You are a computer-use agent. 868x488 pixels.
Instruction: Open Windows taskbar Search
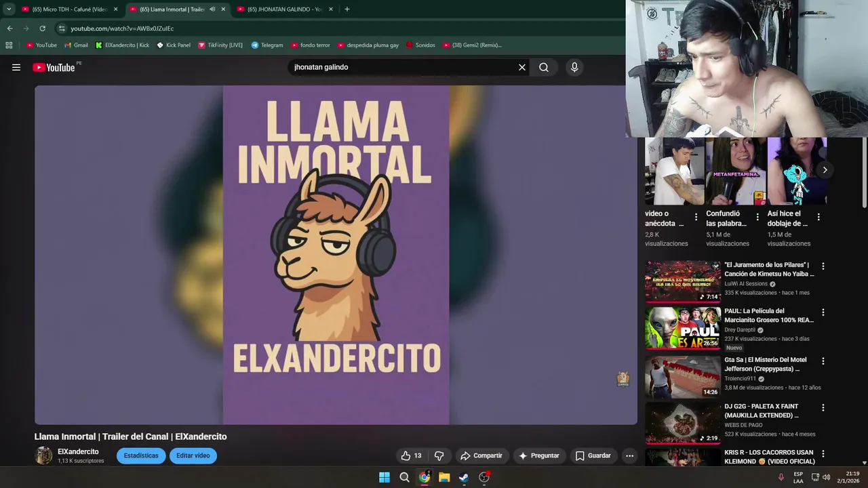click(404, 477)
